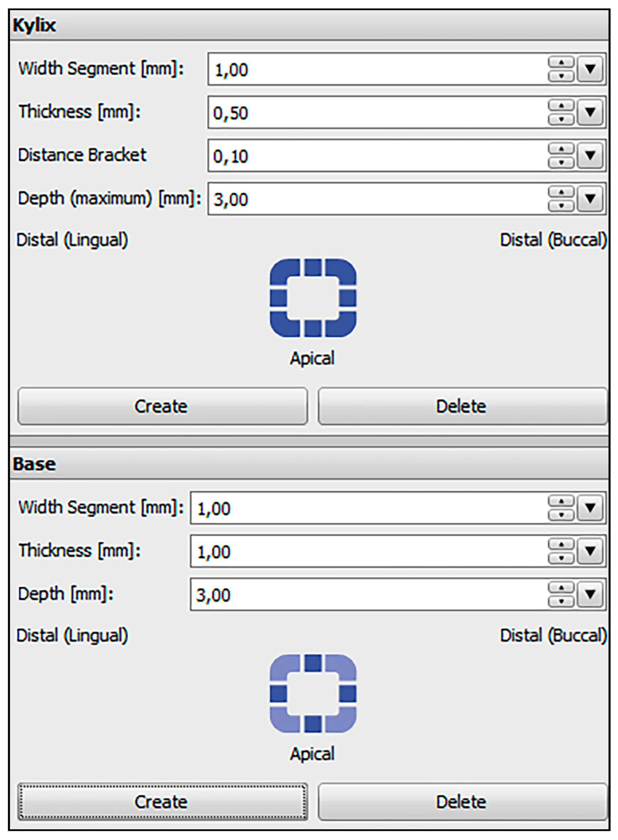Toggle the left side segment in the Base diagram
Screen dimensions: 618x840
pos(278,693)
